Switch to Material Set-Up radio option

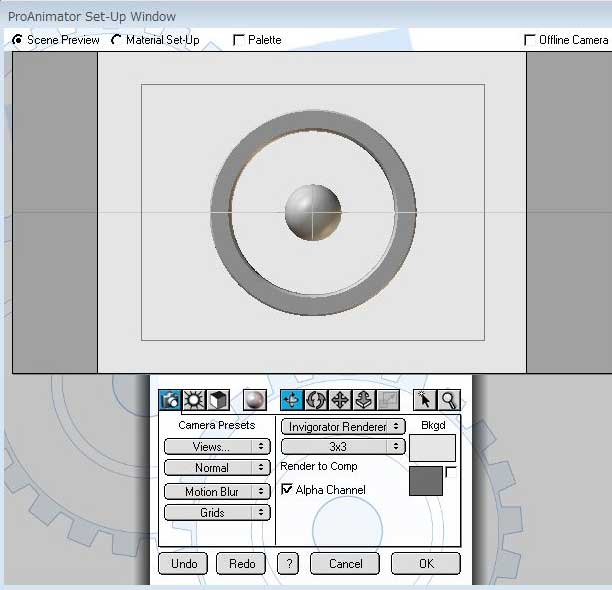click(x=117, y=40)
